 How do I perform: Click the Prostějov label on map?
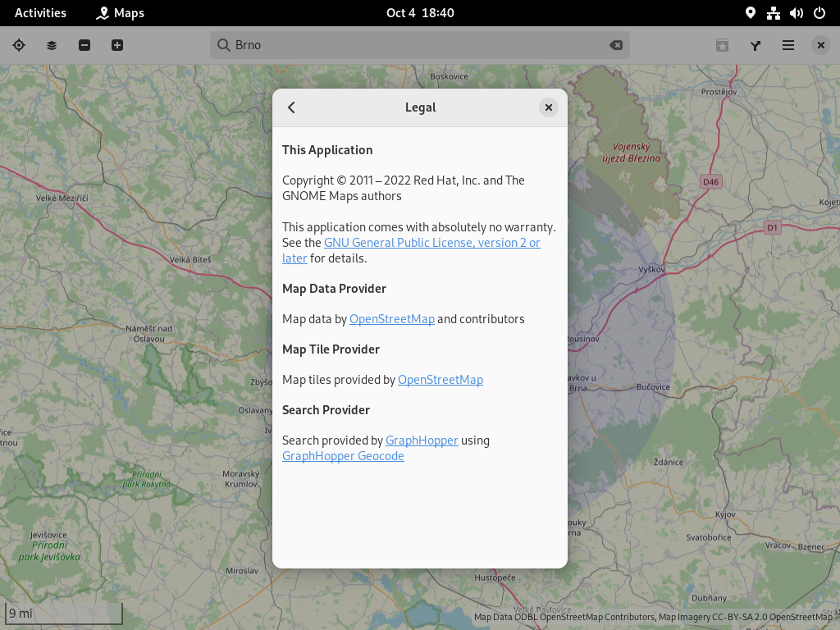click(x=719, y=92)
